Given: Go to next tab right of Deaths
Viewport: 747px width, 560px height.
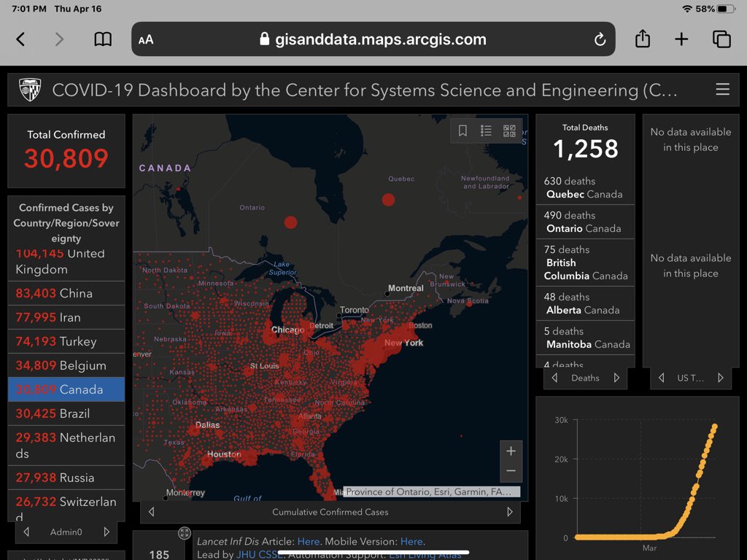Looking at the screenshot, I should pos(616,378).
